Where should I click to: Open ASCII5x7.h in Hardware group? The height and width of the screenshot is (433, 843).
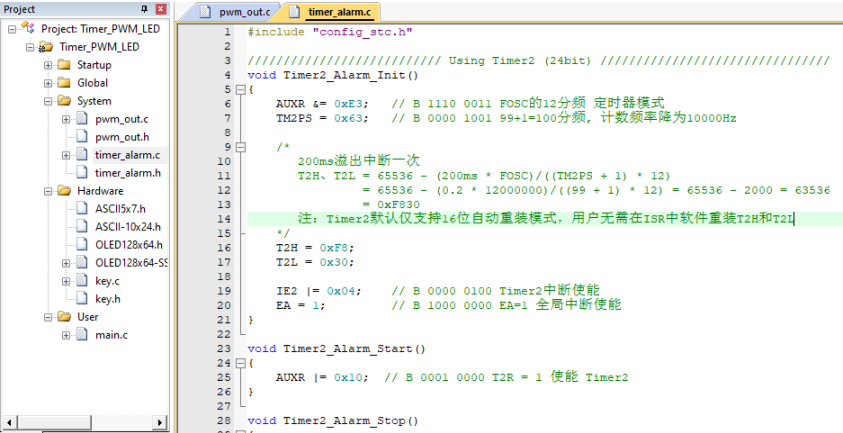click(121, 209)
